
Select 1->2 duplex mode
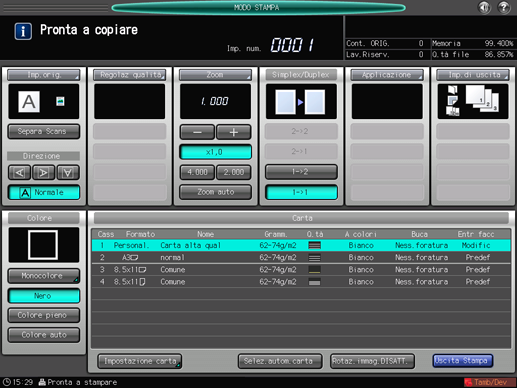click(x=301, y=172)
